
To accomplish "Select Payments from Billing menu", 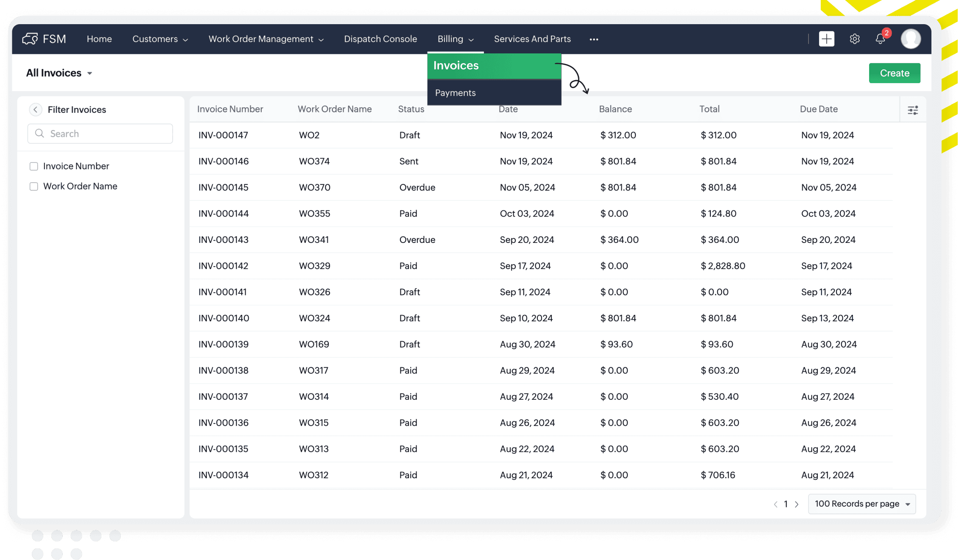I will [x=456, y=93].
